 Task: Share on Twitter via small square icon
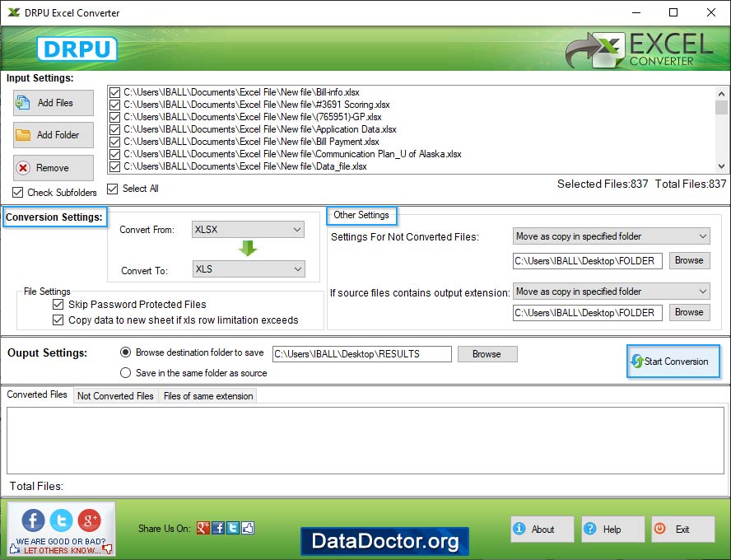tap(233, 528)
